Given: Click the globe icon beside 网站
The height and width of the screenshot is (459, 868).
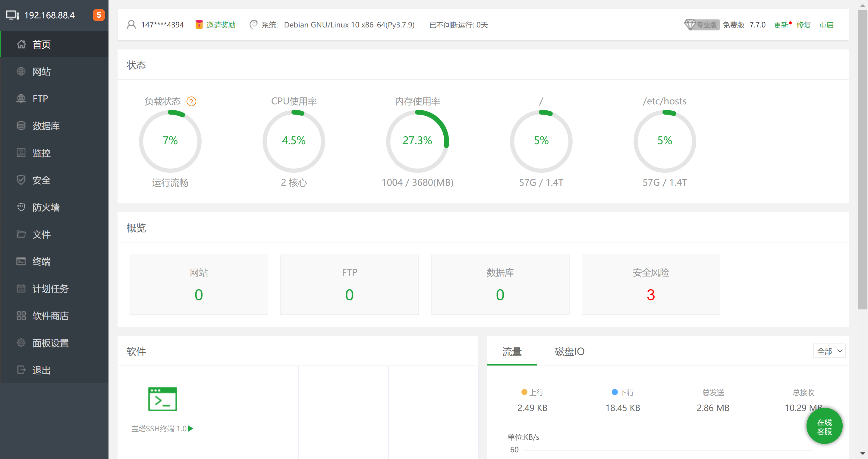Looking at the screenshot, I should [21, 71].
